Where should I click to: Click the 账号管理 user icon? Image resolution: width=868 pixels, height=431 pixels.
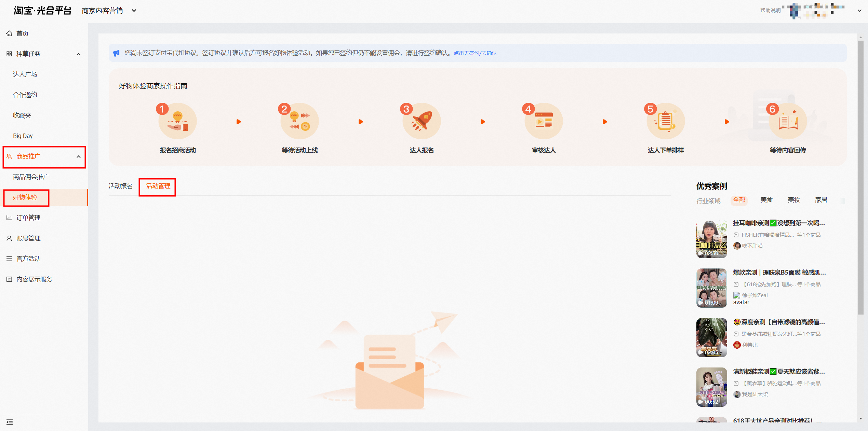point(9,238)
